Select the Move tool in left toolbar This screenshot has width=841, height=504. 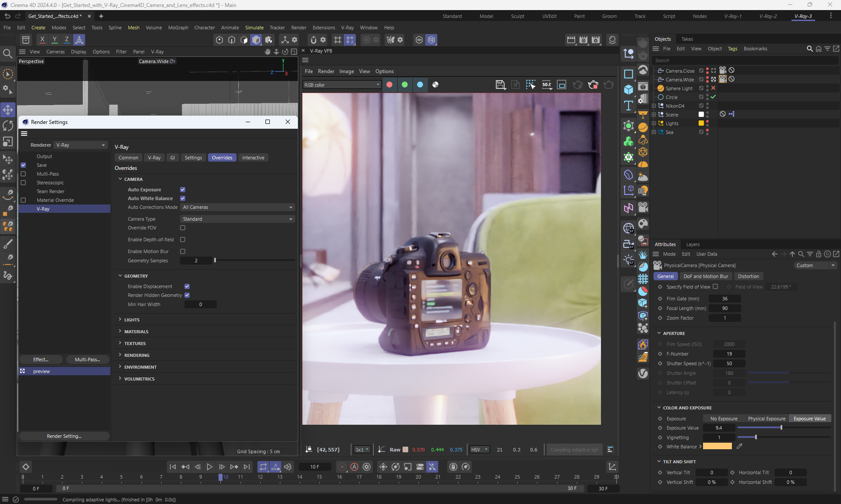pyautogui.click(x=8, y=109)
